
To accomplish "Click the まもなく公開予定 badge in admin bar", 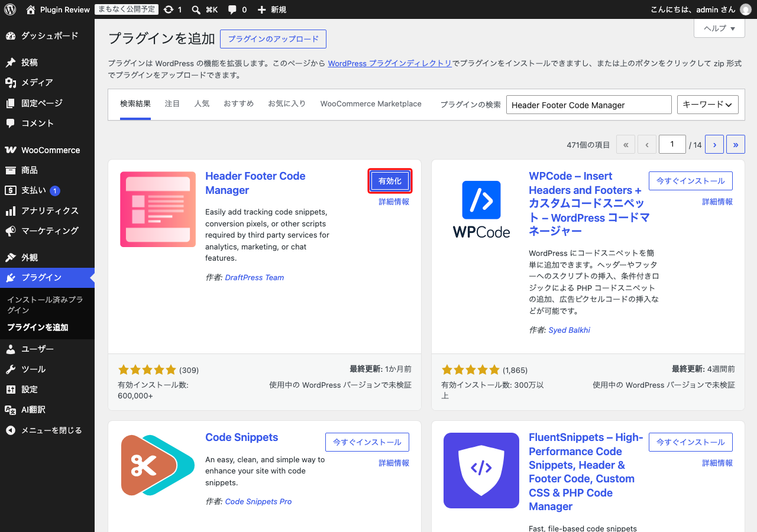I will point(125,9).
